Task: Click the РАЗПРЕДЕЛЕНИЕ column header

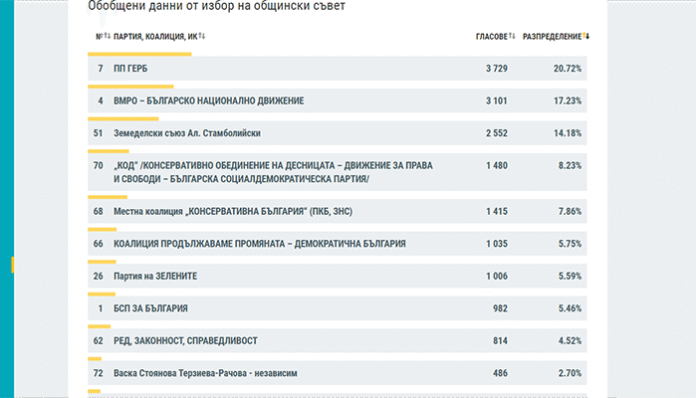Action: pos(552,36)
